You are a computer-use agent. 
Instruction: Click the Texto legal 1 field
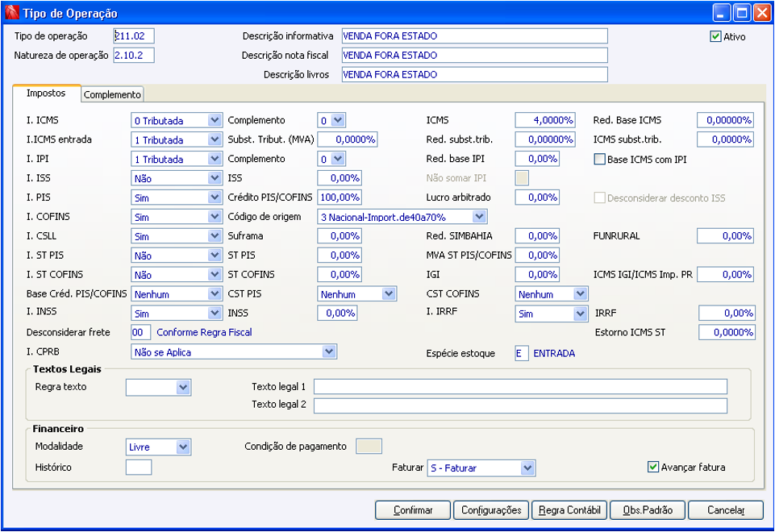pos(520,386)
